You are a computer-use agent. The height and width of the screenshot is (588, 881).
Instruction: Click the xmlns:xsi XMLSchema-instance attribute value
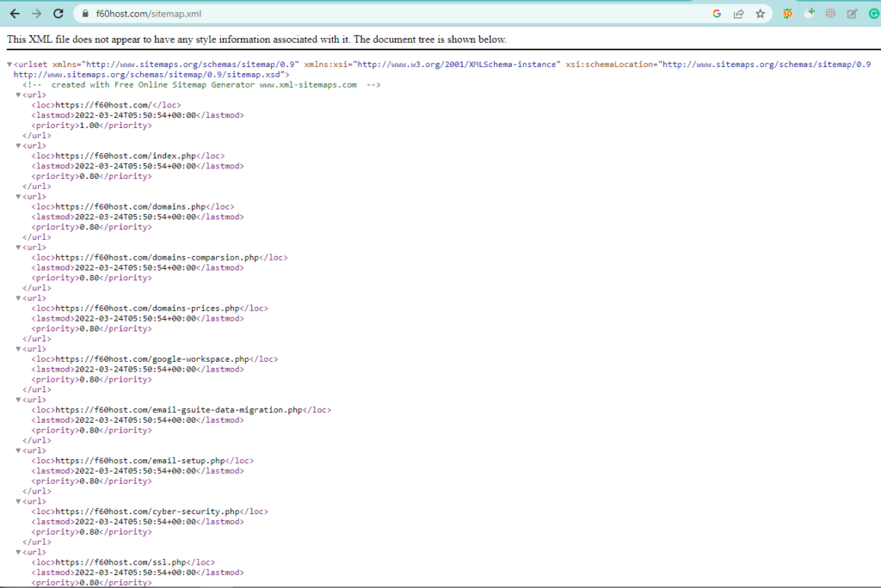pyautogui.click(x=457, y=64)
